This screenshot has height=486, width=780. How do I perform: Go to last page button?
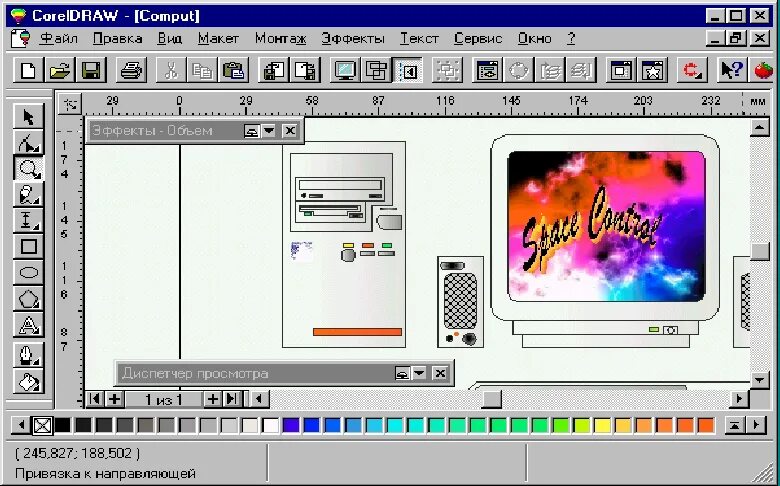(231, 398)
